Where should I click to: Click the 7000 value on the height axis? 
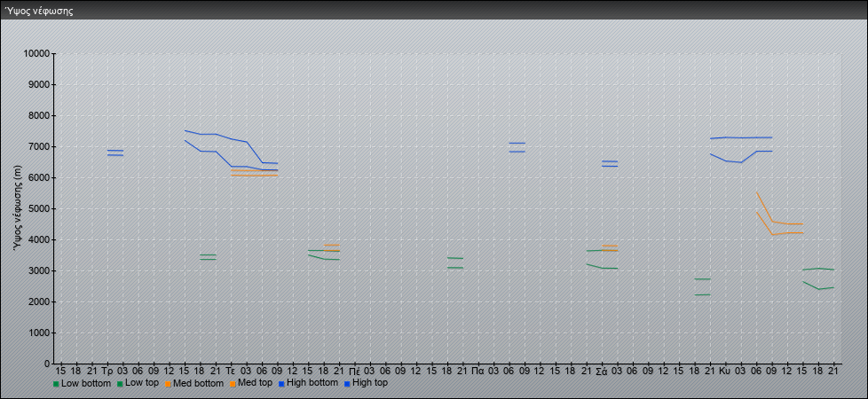39,146
